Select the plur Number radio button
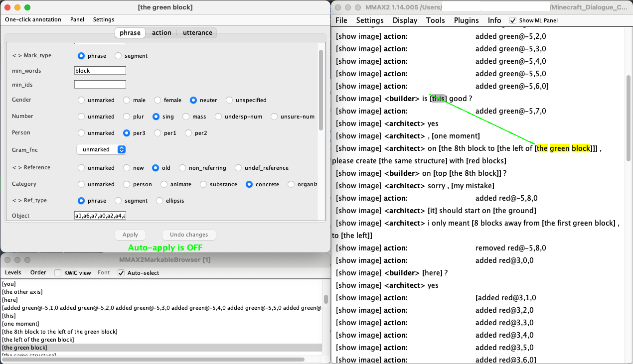This screenshot has height=364, width=633. pyautogui.click(x=127, y=117)
